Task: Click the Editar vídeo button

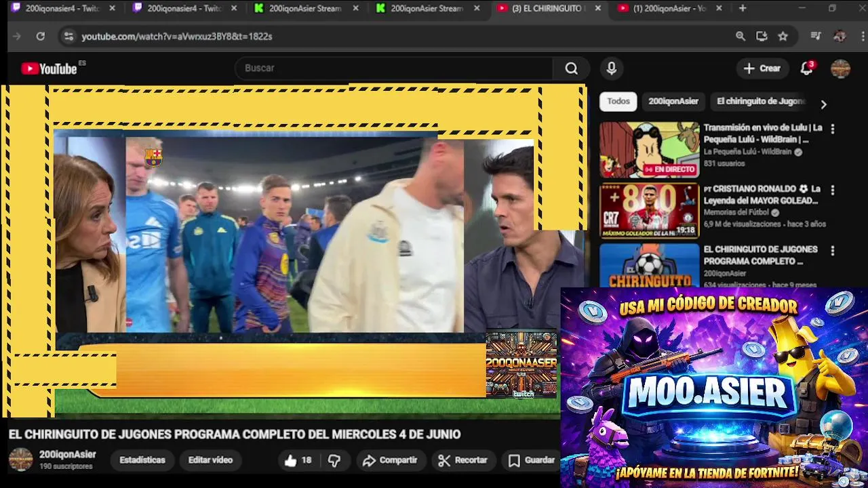Action: pos(210,460)
